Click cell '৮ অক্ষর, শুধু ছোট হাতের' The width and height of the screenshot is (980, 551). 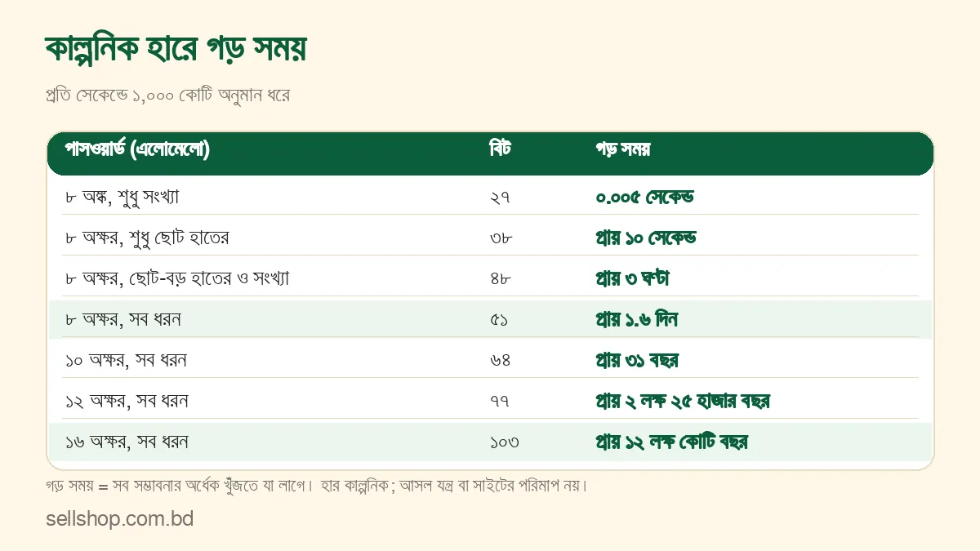(x=147, y=238)
